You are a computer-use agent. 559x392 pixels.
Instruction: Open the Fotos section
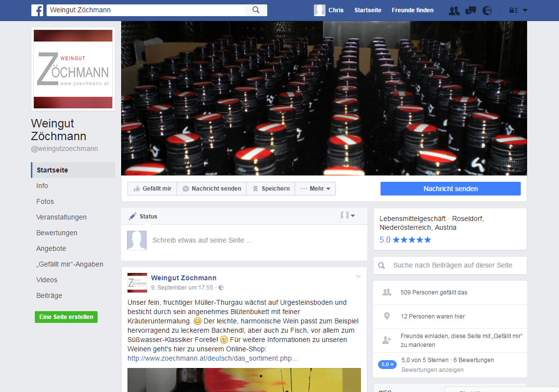click(x=45, y=201)
